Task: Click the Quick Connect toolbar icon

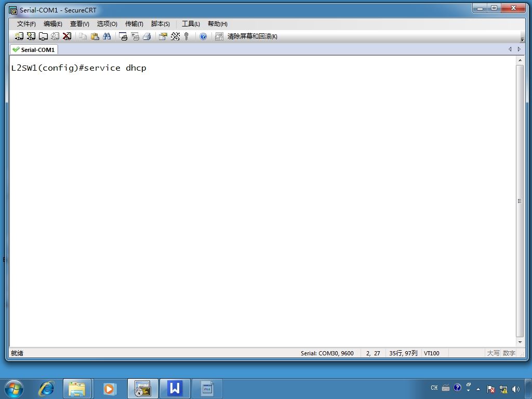Action: (31, 36)
